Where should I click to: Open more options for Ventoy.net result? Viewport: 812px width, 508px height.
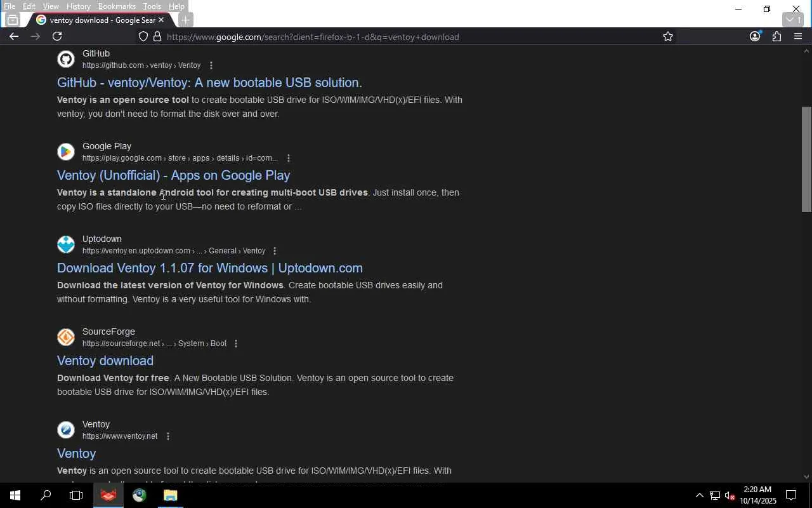168,436
